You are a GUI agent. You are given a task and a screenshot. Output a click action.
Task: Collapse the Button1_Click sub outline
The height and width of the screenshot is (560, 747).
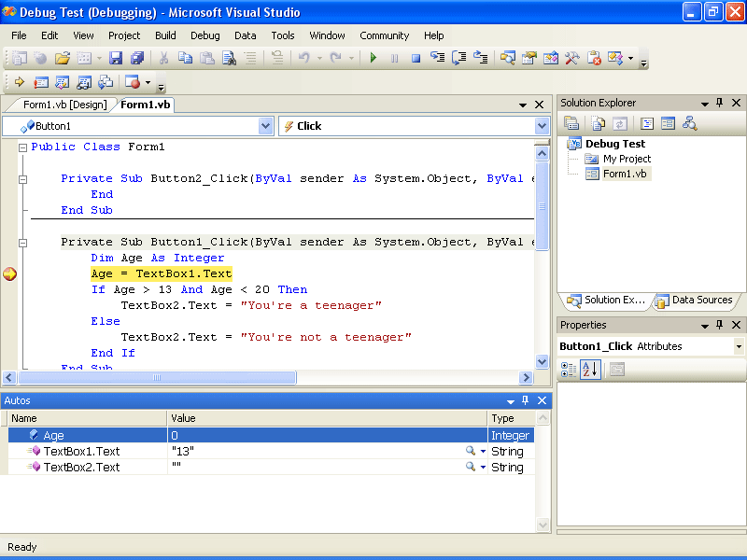pyautogui.click(x=22, y=243)
